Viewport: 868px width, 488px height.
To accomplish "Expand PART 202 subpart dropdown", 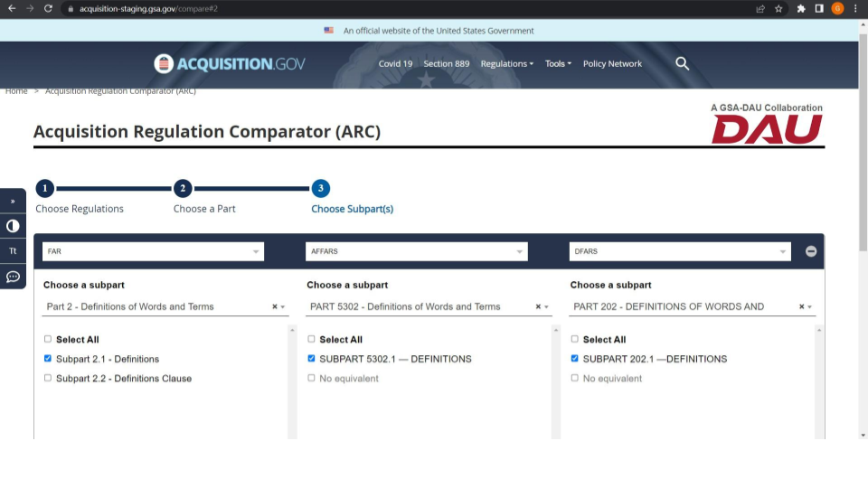I will 811,307.
